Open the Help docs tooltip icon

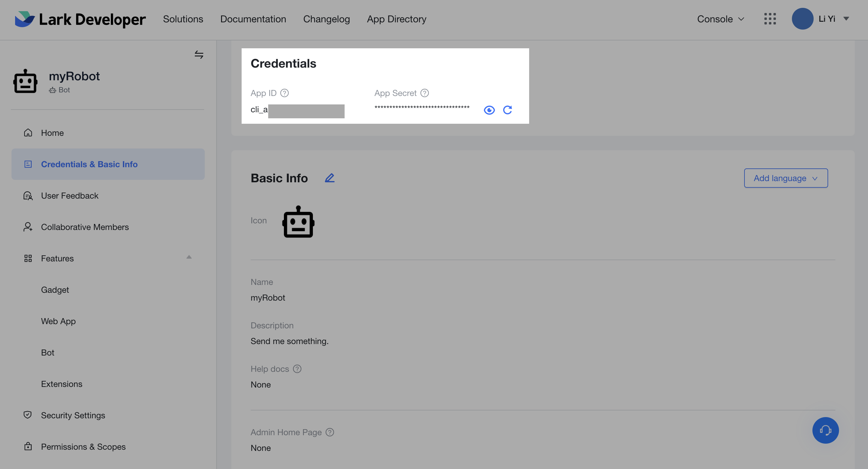tap(297, 369)
